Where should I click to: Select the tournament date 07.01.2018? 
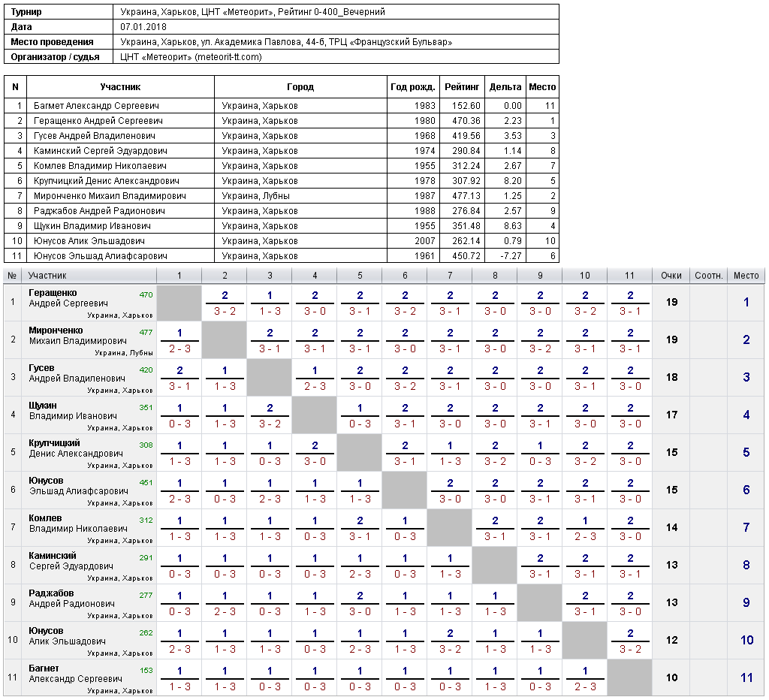tap(143, 27)
